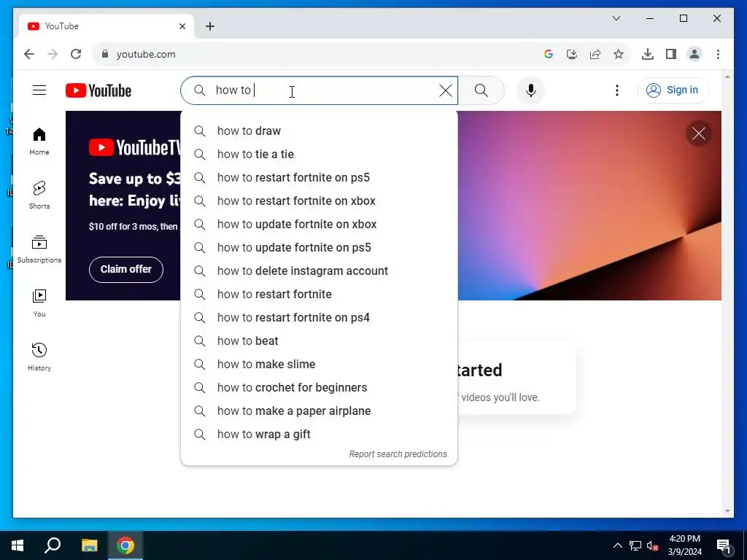Select suggestion "how to beat"
Screen dimensions: 747x560
(320, 341)
